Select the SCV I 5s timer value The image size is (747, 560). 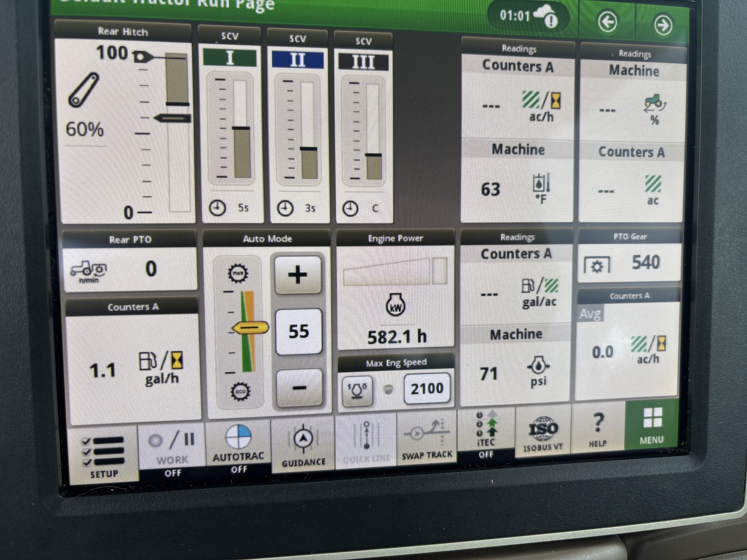[x=243, y=208]
